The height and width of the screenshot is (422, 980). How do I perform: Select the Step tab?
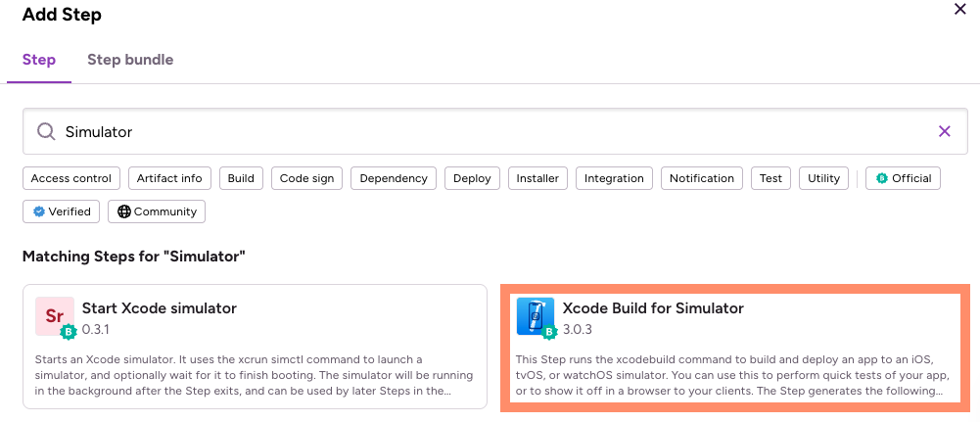click(x=39, y=60)
